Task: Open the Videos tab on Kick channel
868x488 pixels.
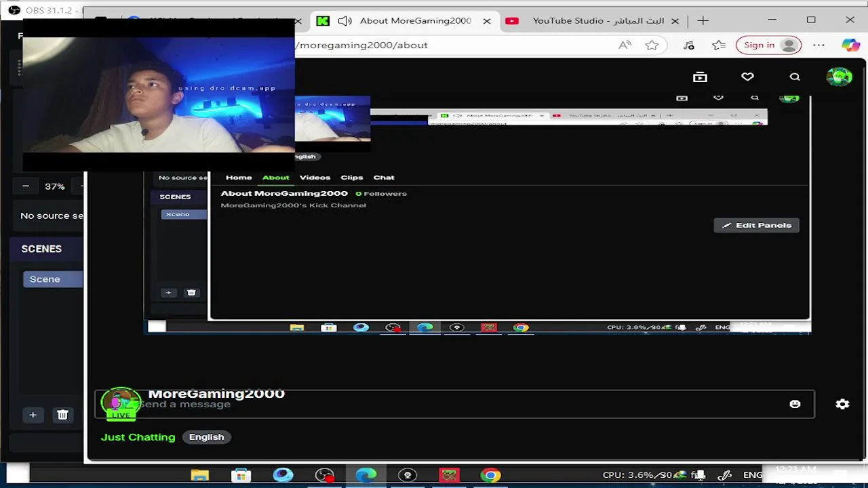Action: (x=315, y=178)
